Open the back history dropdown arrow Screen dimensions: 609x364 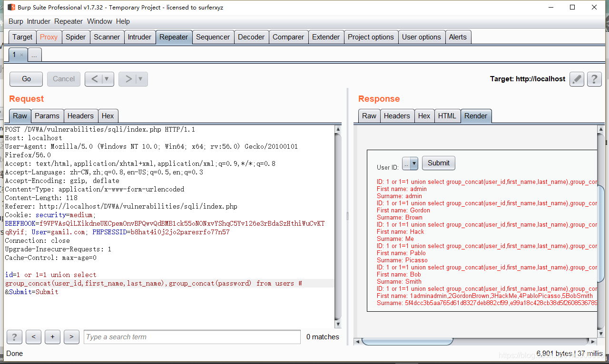(108, 79)
